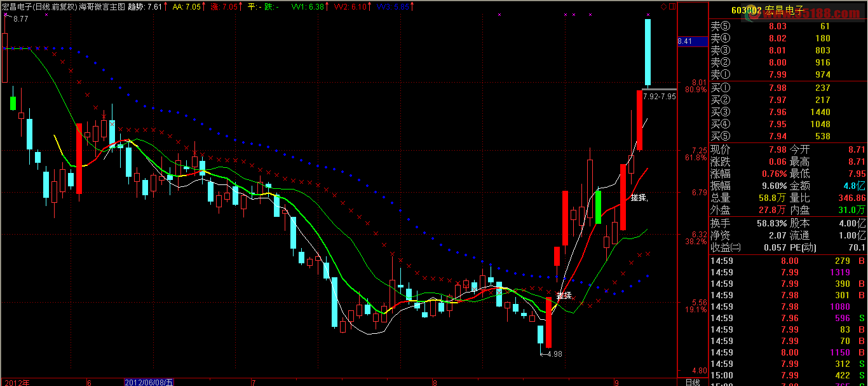Click the 换手 value 58.83%
Image resolution: width=868 pixels, height=386 pixels.
[x=772, y=223]
